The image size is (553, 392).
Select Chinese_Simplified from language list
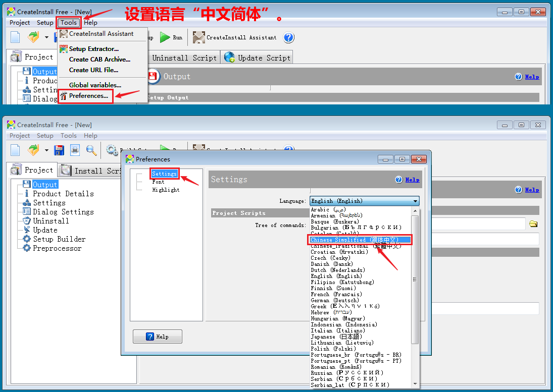pos(355,240)
